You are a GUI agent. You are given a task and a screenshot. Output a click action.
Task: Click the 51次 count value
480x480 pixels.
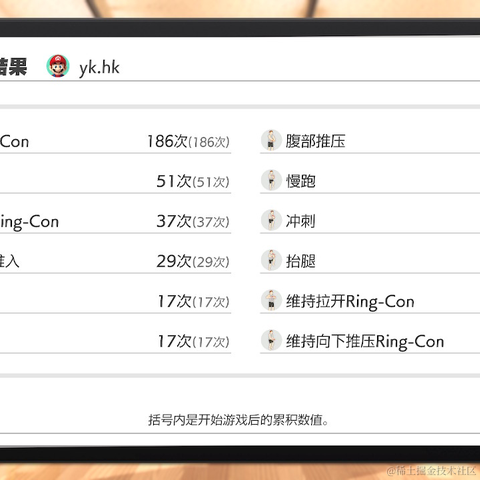[x=174, y=181]
